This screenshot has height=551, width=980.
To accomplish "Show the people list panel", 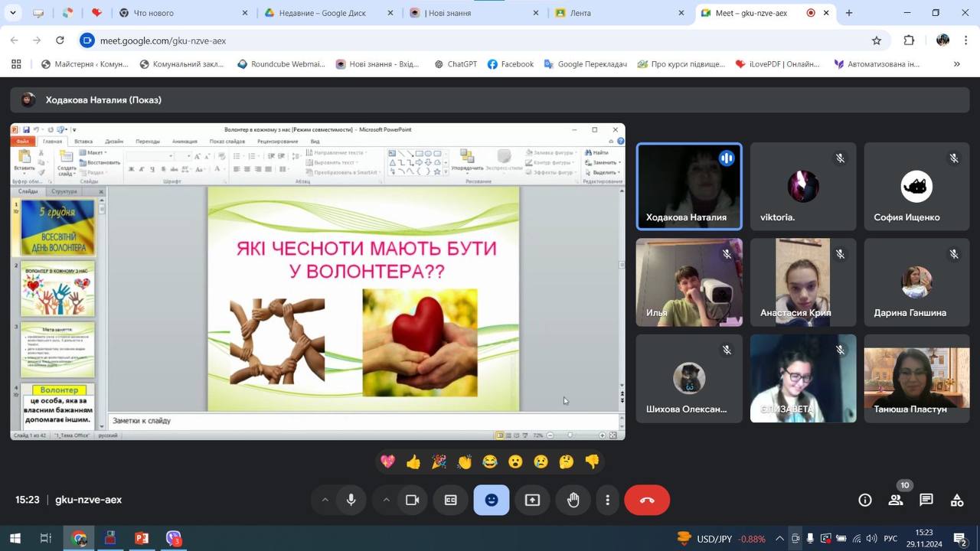I will [896, 500].
